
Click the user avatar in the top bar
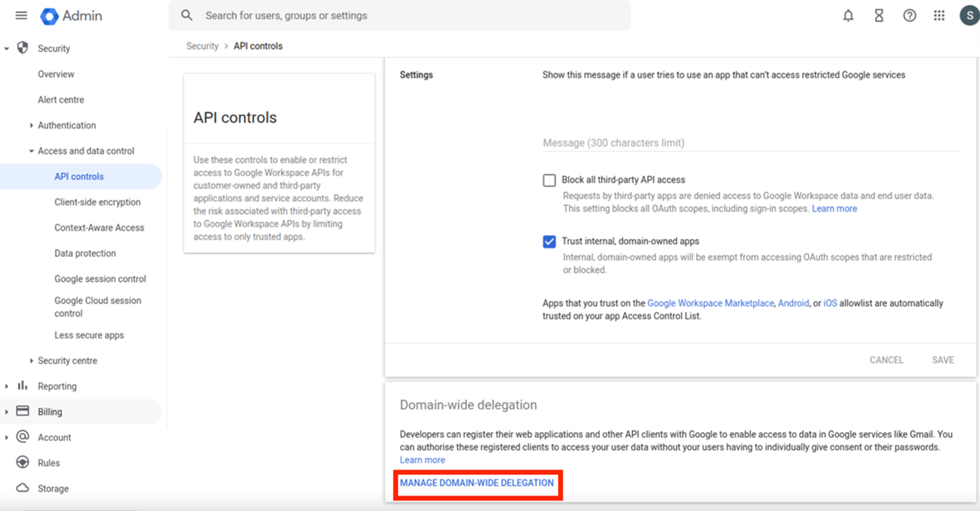tap(969, 14)
